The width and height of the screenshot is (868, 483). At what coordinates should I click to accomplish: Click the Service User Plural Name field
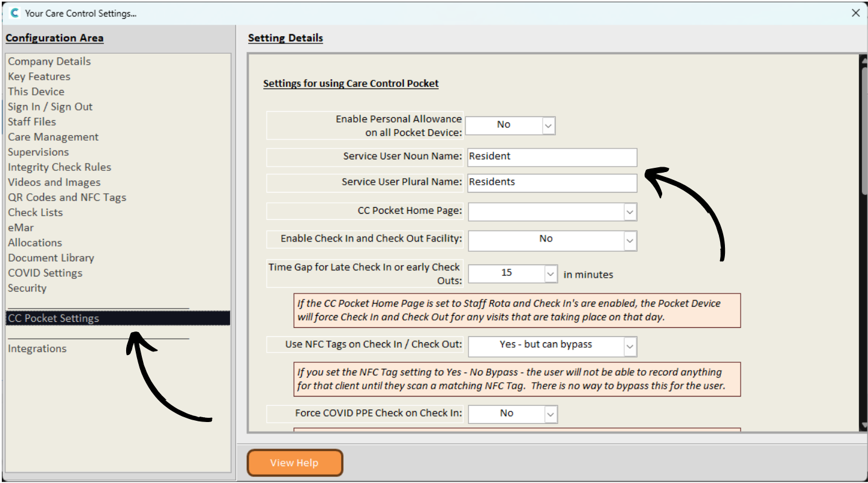coord(552,183)
